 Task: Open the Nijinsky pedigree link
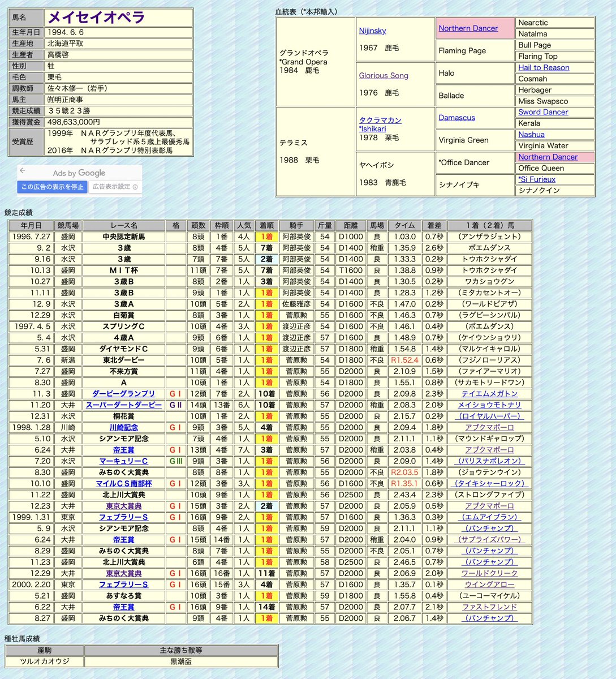tap(372, 31)
